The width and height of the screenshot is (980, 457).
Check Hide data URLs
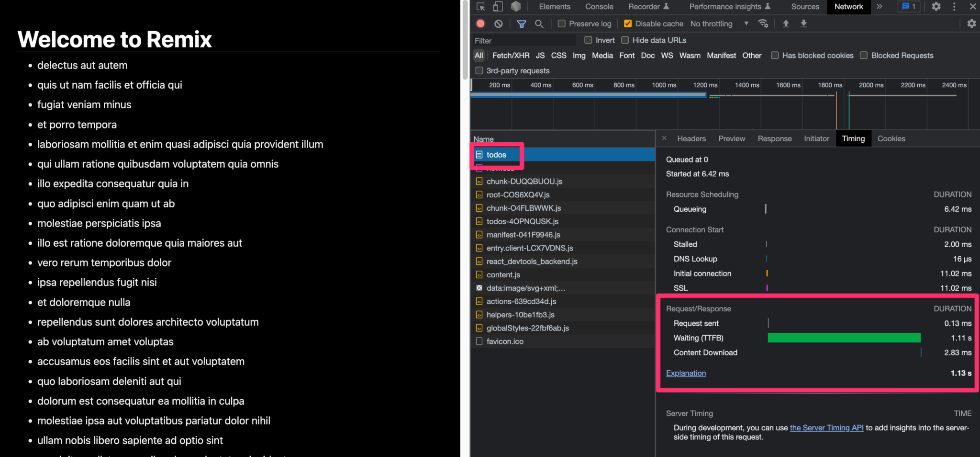click(x=625, y=40)
